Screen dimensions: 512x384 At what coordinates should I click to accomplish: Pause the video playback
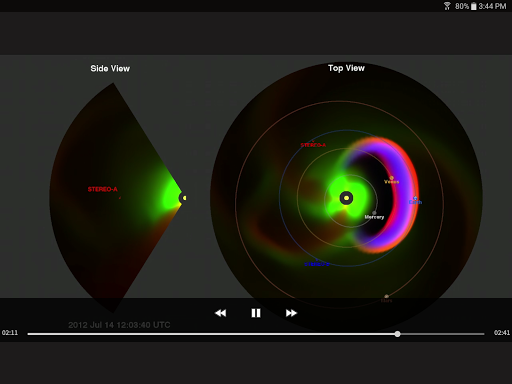[256, 313]
